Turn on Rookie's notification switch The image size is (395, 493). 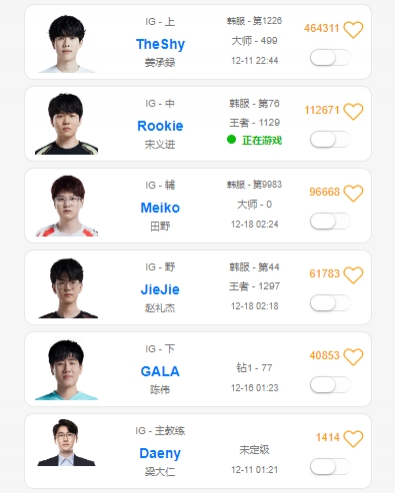click(x=330, y=140)
